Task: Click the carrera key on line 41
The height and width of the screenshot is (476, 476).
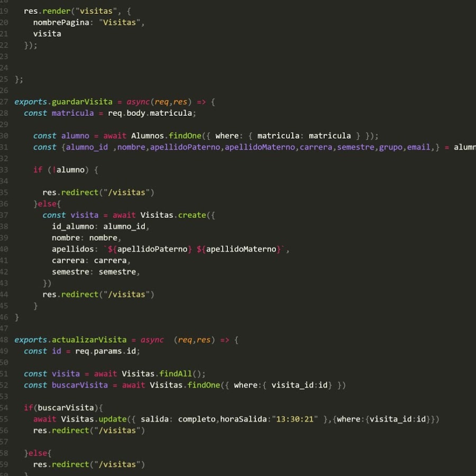Action: [x=68, y=260]
